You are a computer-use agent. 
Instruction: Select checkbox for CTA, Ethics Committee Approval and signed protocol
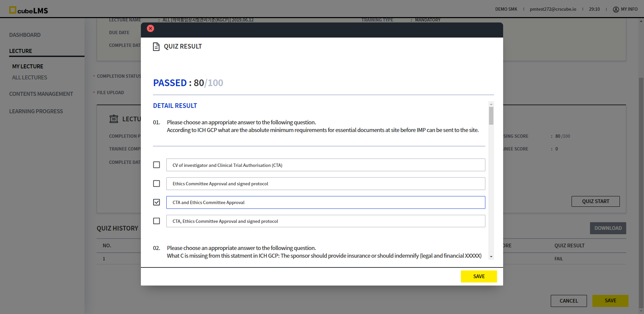tap(156, 221)
